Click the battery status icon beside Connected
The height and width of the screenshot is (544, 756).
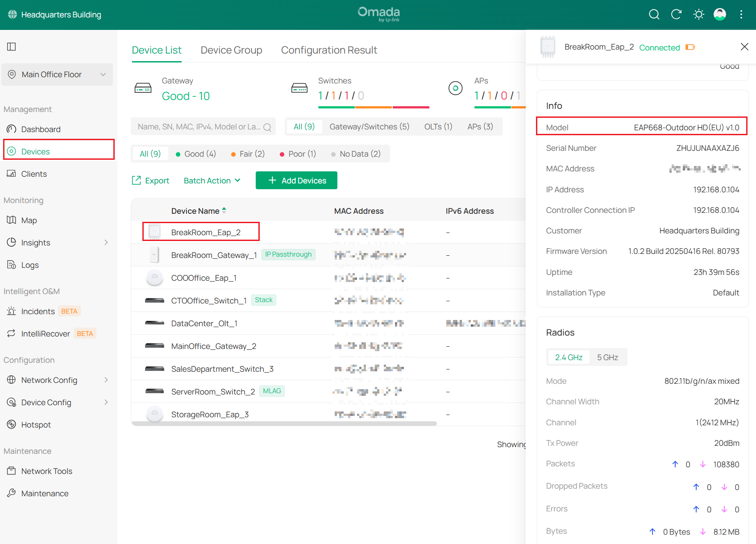tap(690, 47)
